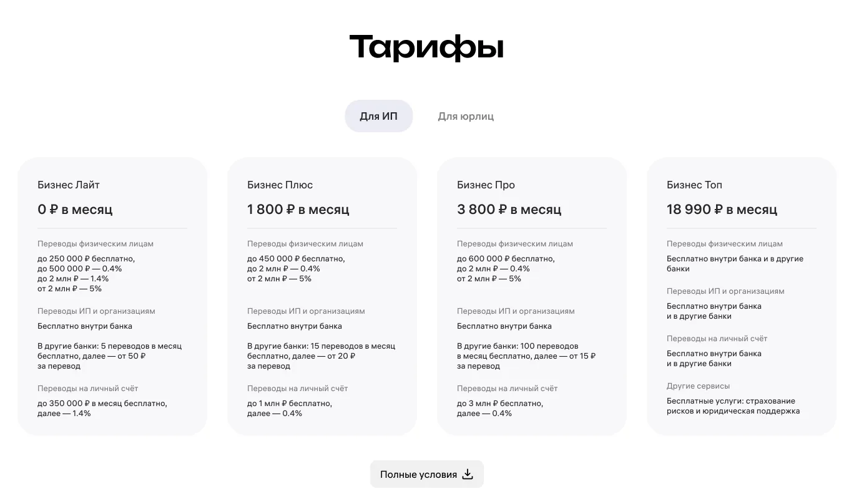Click the download icon beside Полные условия
Screen dimensions: 854x504
[x=468, y=475]
